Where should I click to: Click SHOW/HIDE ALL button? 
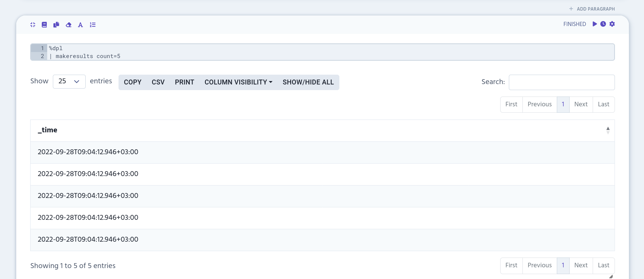308,82
